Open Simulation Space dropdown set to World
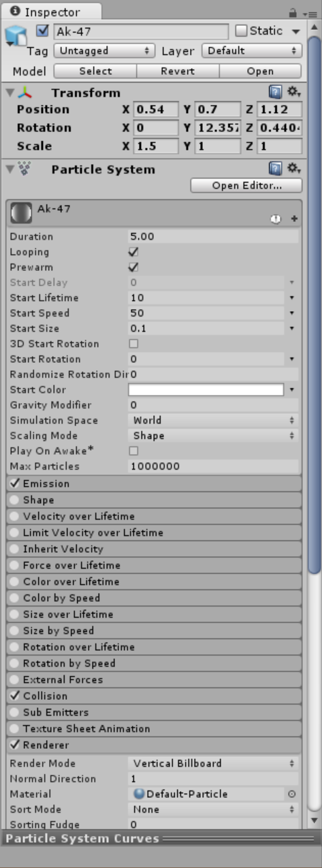322x868 pixels. click(213, 420)
